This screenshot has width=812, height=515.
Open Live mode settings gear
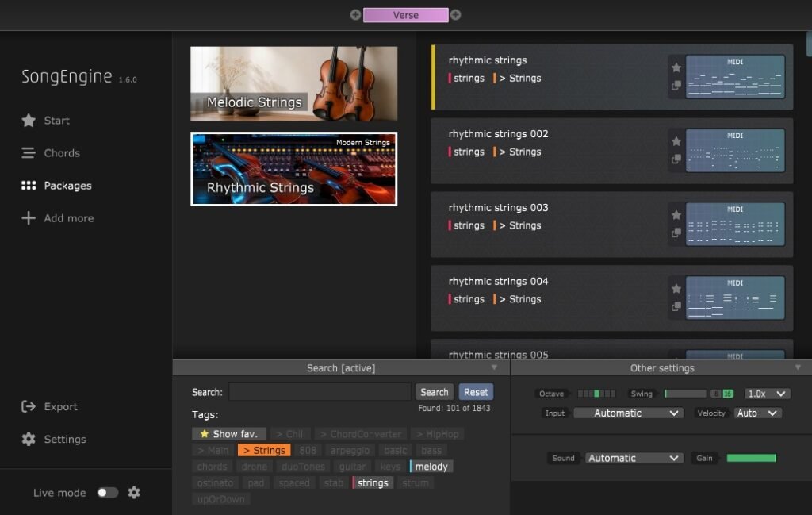[x=134, y=493]
